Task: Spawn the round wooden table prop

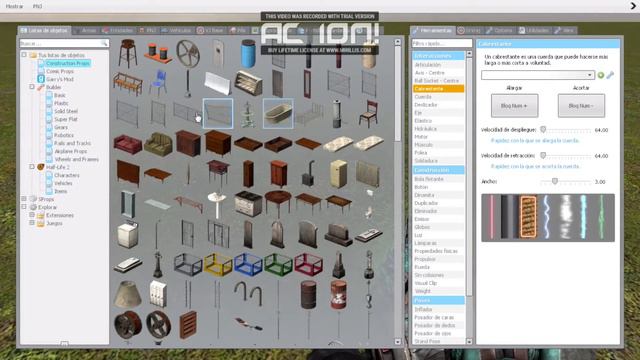Action: [x=278, y=204]
